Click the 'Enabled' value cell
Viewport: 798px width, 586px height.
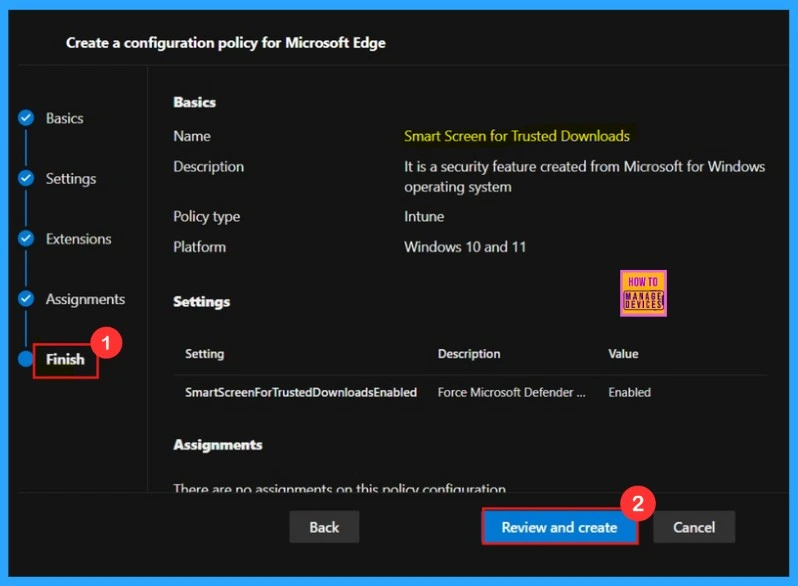630,392
